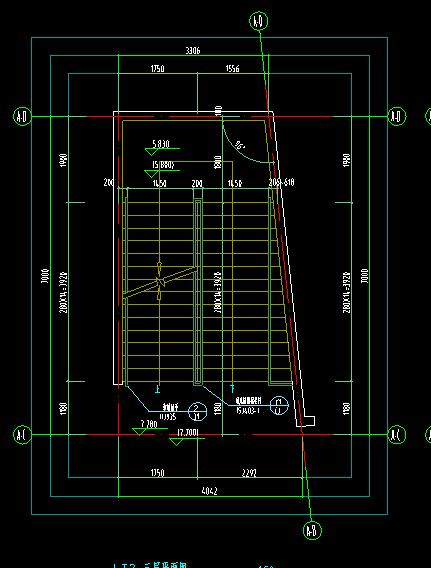
Task: Select the right 7000 vertical dimension text
Action: point(365,276)
